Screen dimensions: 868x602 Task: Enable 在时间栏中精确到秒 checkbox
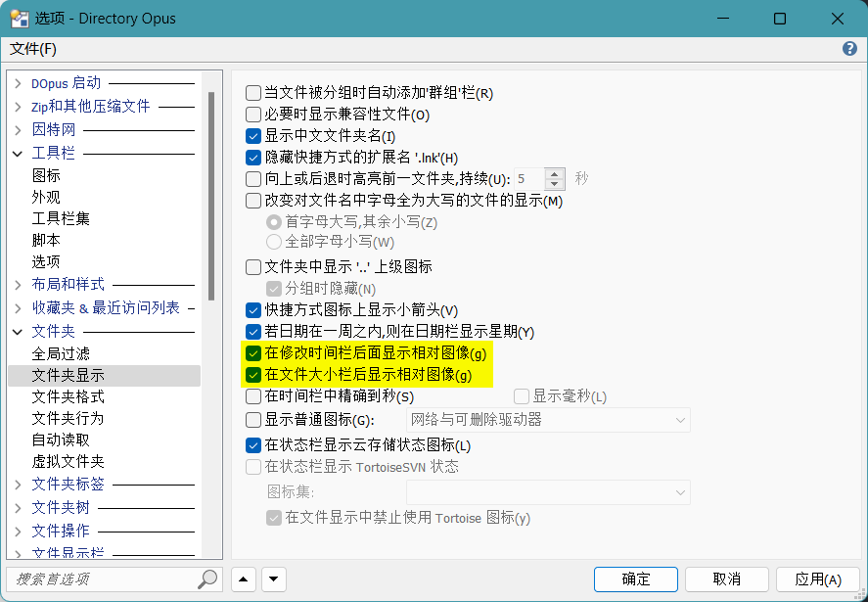click(253, 396)
